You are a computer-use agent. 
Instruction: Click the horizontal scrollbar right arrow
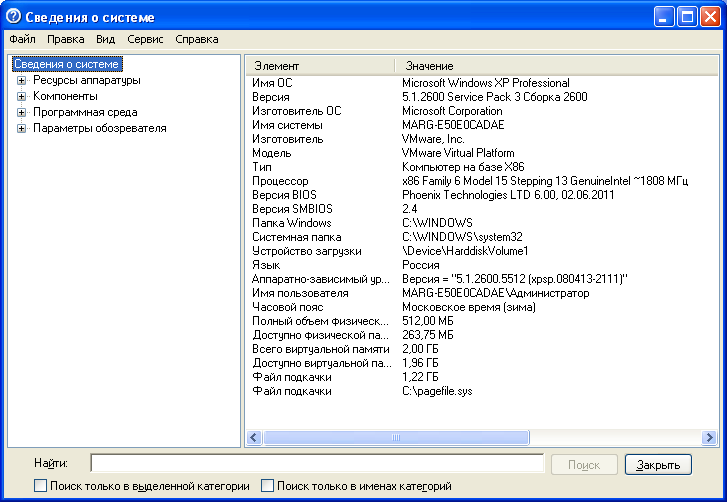[x=709, y=437]
